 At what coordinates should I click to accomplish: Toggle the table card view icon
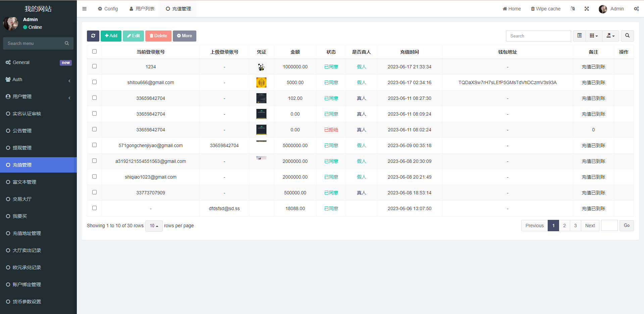tap(579, 36)
